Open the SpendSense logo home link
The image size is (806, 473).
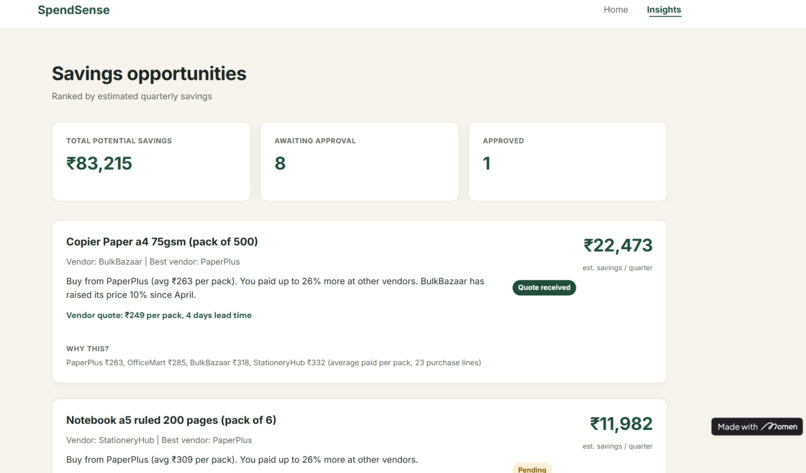tap(74, 10)
